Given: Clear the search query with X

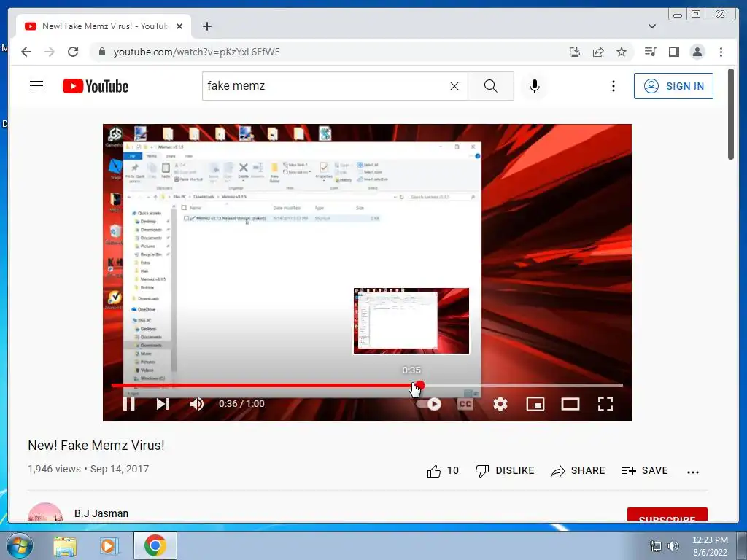Looking at the screenshot, I should point(454,86).
